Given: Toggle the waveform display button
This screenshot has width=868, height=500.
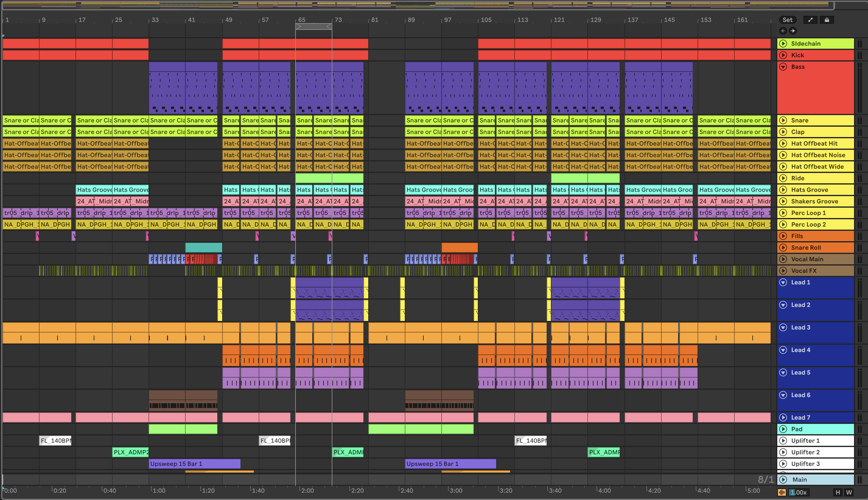Looking at the screenshot, I should (782, 492).
